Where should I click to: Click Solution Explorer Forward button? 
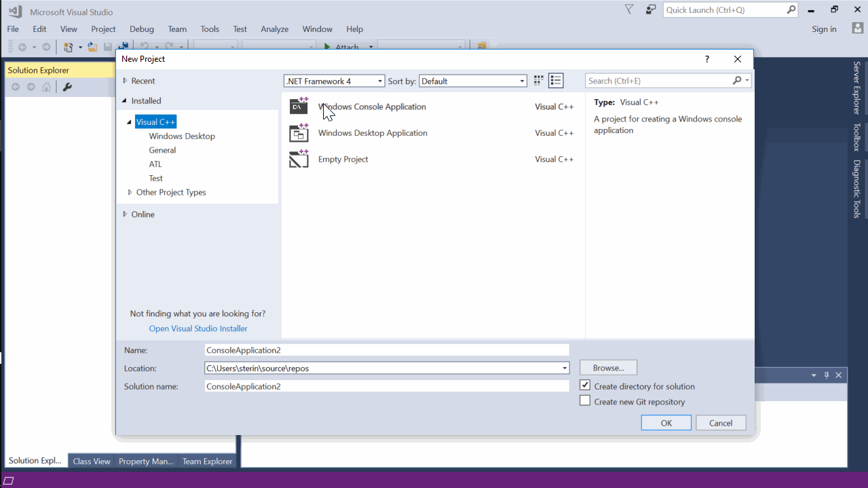point(31,87)
